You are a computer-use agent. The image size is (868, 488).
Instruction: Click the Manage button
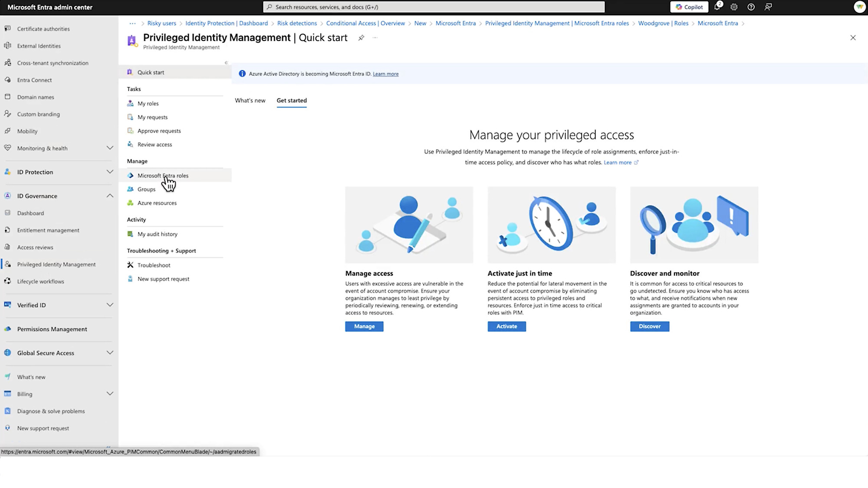364,327
